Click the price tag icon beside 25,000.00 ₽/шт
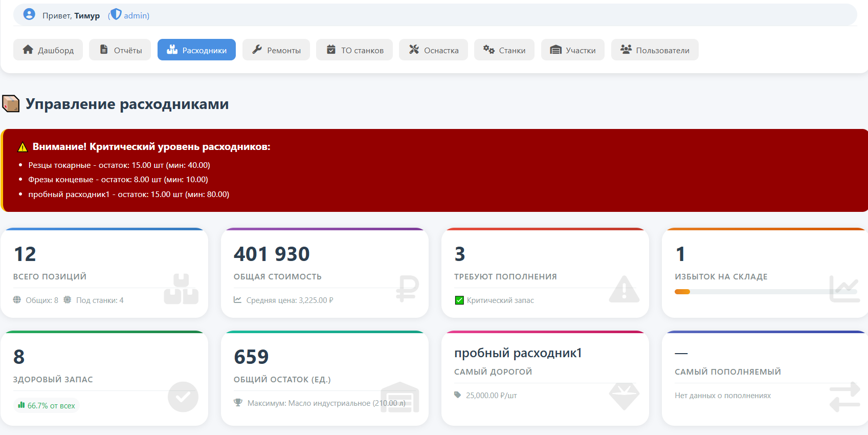 point(458,395)
